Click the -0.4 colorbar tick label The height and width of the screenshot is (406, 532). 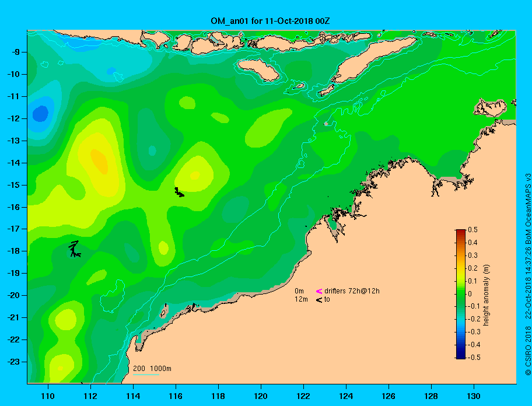tap(474, 345)
